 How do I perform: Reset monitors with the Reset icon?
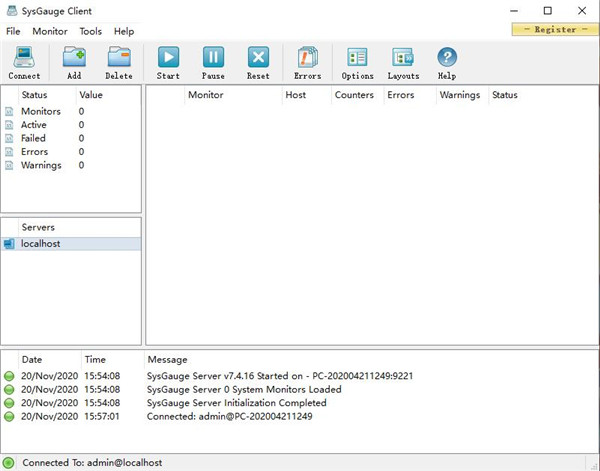coord(258,62)
